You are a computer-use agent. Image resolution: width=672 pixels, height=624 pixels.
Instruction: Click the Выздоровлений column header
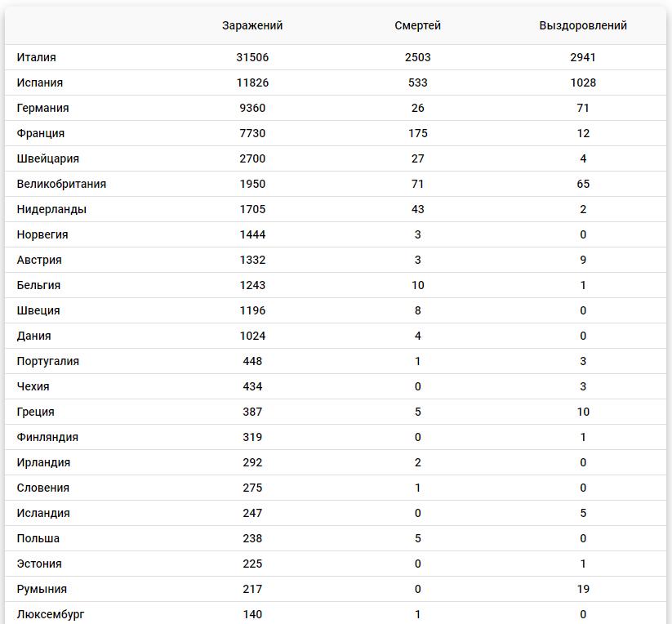pos(583,25)
